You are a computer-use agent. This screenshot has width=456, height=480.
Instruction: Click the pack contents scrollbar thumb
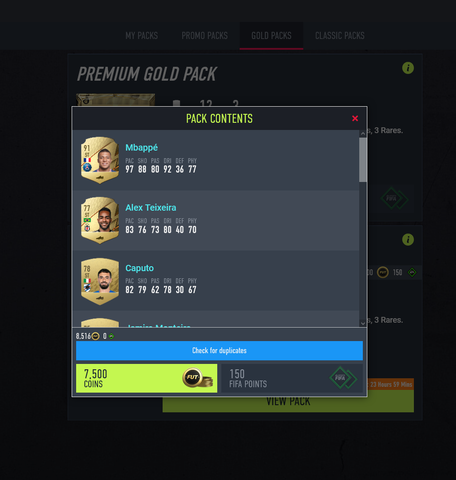363,160
